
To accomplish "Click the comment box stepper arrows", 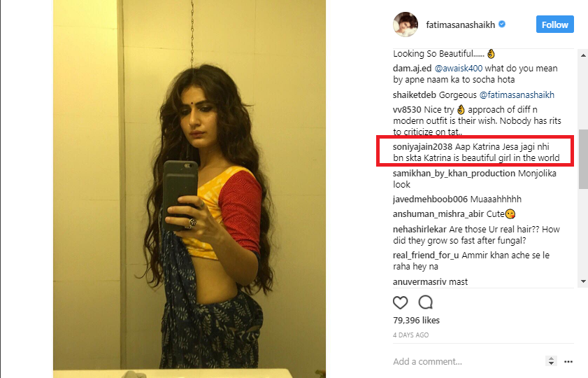I will pos(551,361).
